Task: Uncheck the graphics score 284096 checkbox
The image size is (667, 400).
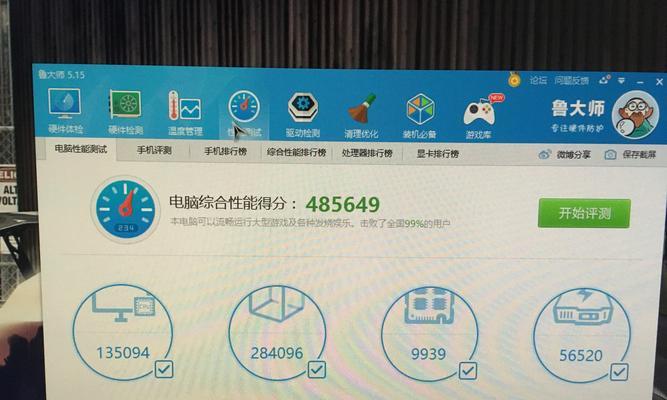Action: [x=317, y=370]
